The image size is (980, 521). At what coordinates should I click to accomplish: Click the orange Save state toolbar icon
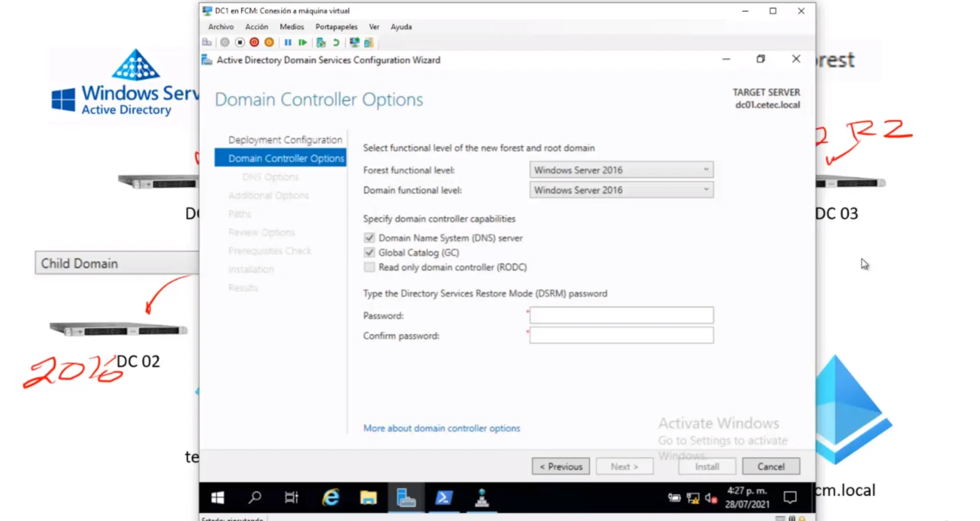click(x=269, y=42)
